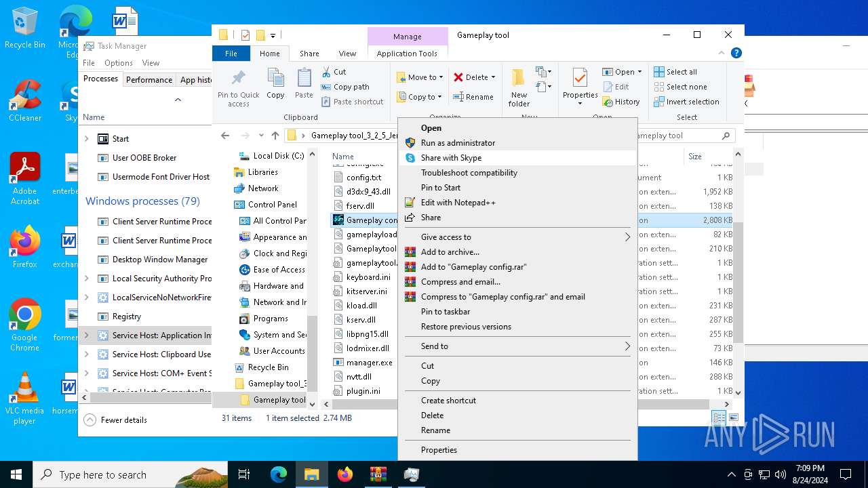The width and height of the screenshot is (868, 488).
Task: Select Control Panel in navigation tree
Action: tap(273, 205)
